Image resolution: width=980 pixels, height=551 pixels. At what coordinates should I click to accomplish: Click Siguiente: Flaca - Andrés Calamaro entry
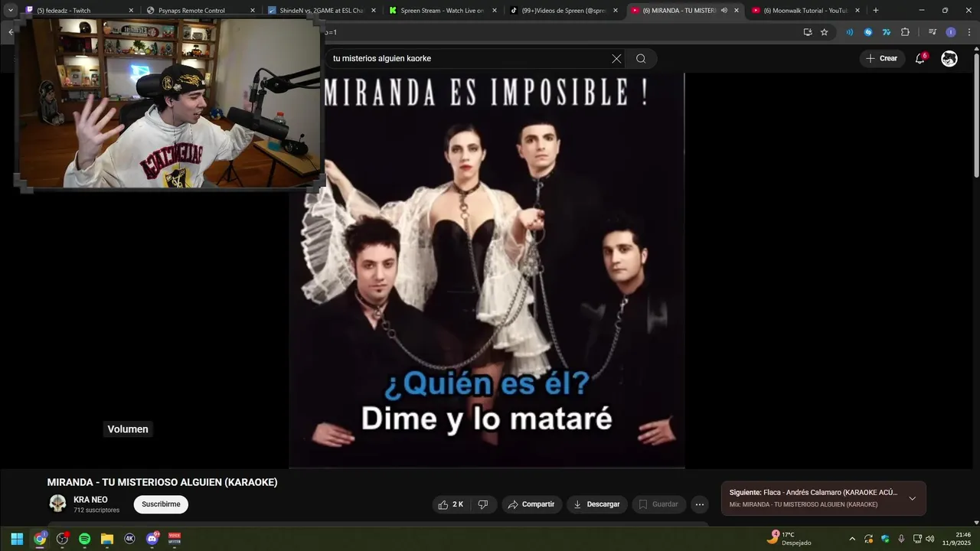coord(813,493)
